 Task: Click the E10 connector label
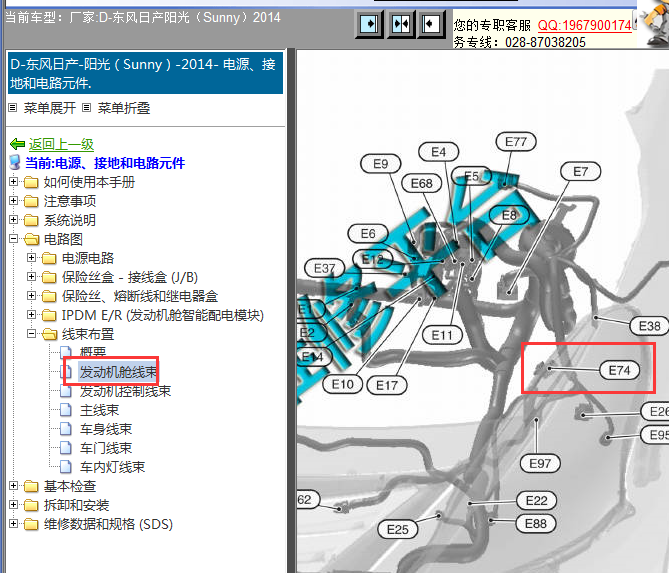(x=343, y=384)
